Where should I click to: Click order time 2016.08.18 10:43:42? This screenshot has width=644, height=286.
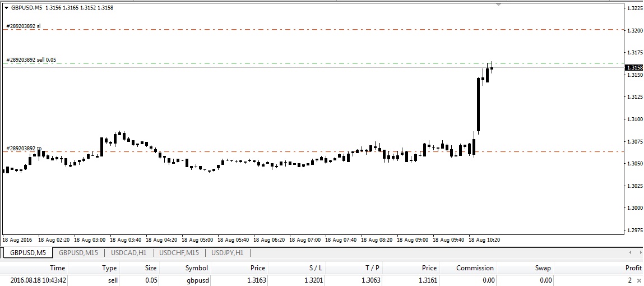click(38, 280)
